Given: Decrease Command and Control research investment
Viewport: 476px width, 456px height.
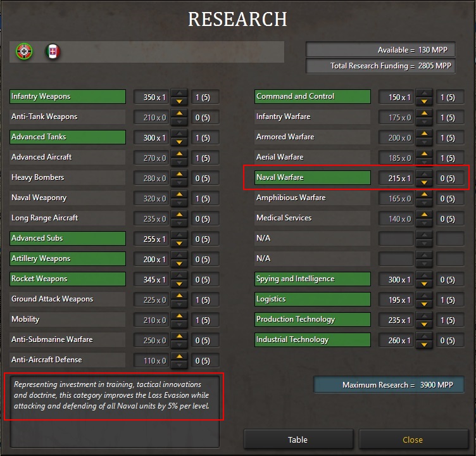Looking at the screenshot, I should click(x=424, y=101).
